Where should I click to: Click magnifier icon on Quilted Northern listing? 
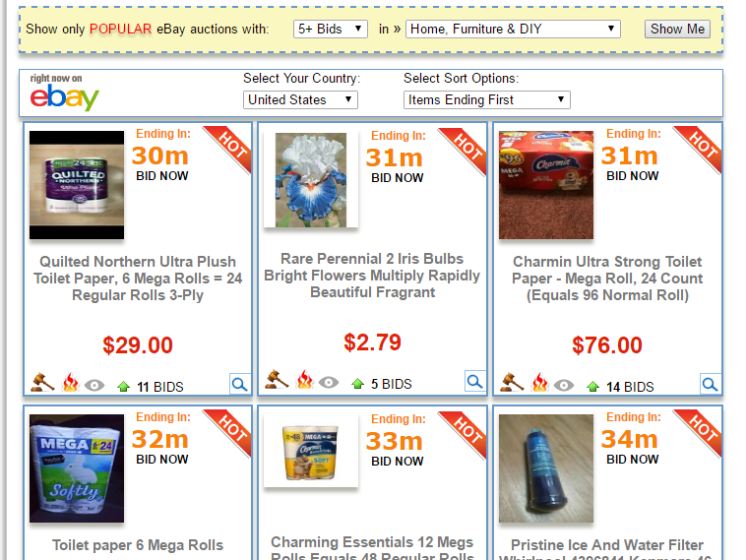click(x=239, y=385)
